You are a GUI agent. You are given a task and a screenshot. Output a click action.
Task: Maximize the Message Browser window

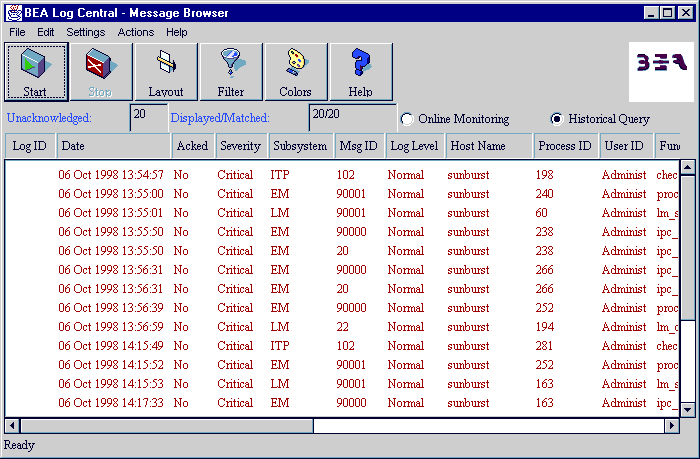tap(667, 13)
